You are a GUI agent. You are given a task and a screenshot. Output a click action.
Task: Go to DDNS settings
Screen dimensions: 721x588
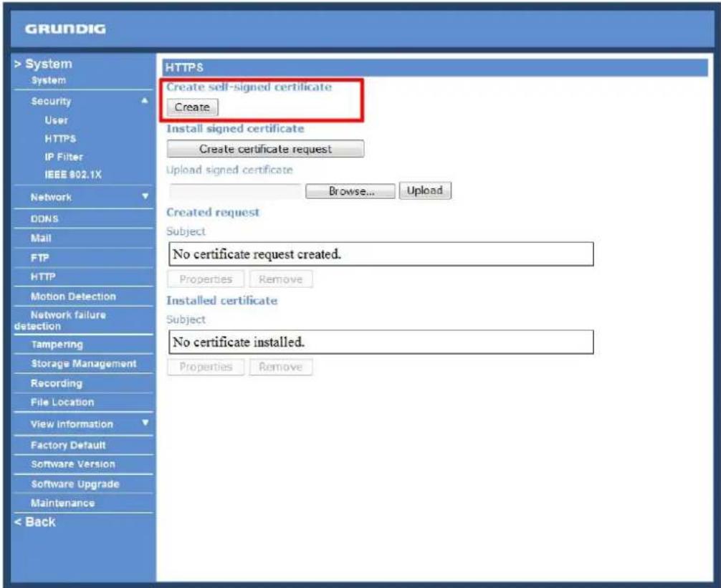tap(44, 219)
